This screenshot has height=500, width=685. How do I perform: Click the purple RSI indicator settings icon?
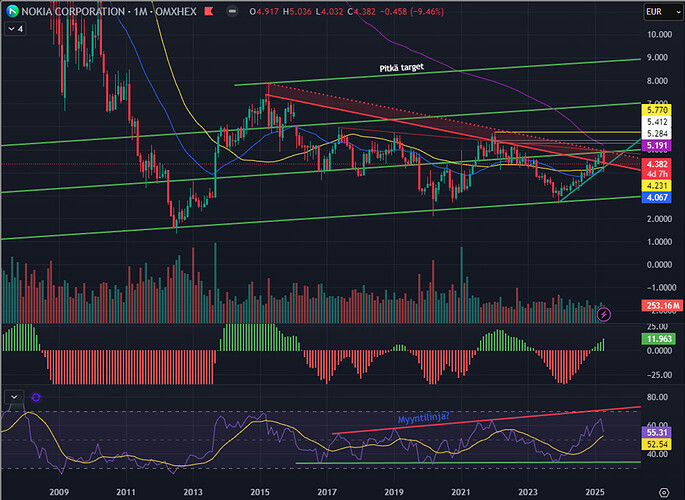point(35,397)
